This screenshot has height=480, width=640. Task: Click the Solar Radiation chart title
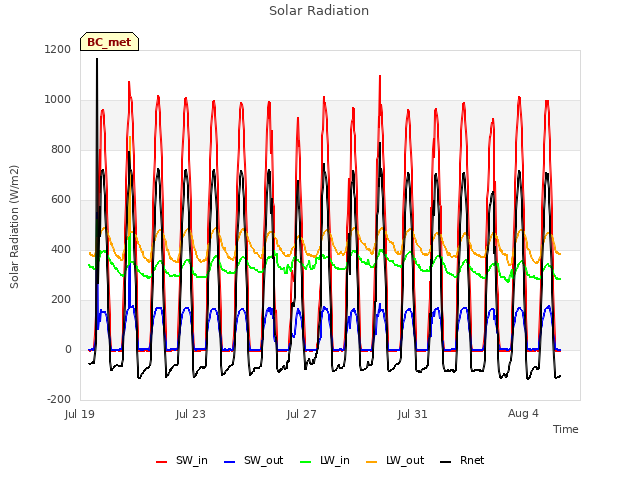[319, 11]
